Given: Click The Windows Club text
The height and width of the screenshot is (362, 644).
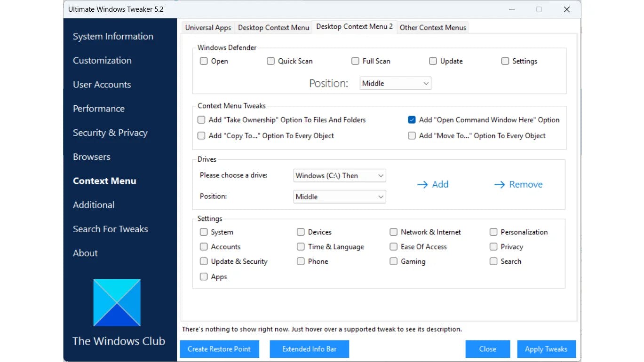Looking at the screenshot, I should pyautogui.click(x=119, y=341).
